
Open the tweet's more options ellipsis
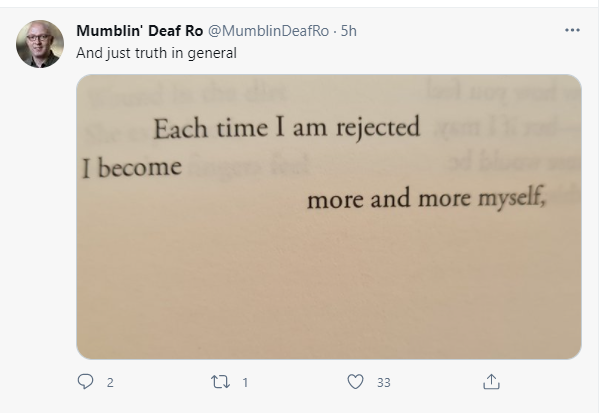point(572,31)
